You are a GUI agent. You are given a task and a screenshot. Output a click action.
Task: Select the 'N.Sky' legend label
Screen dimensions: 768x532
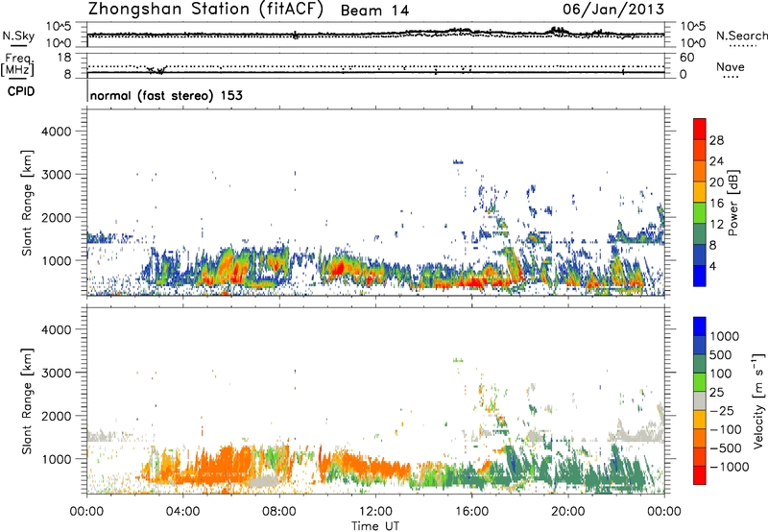point(18,36)
